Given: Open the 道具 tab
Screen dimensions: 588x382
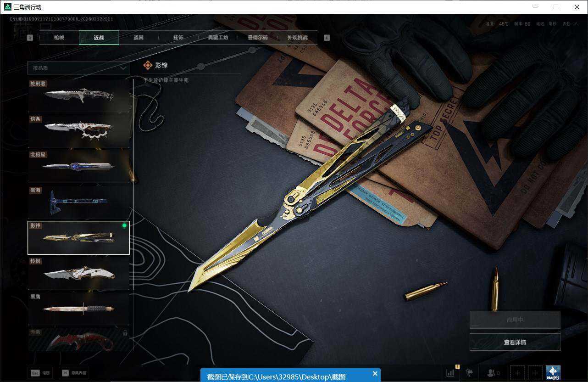Looking at the screenshot, I should tap(139, 38).
